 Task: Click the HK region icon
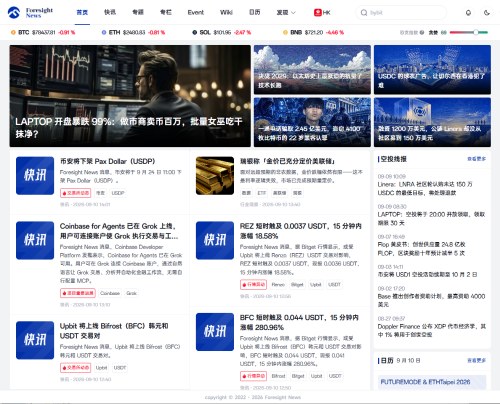click(x=317, y=12)
